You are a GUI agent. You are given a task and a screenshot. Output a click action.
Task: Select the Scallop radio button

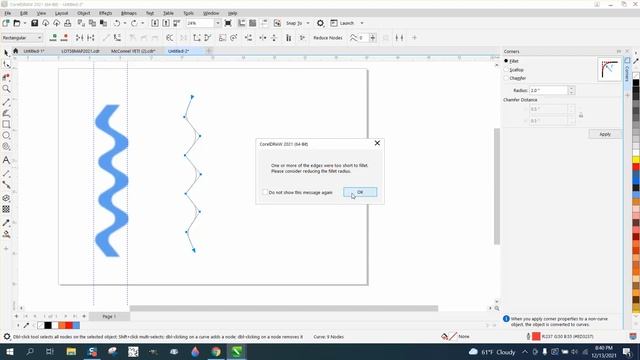click(506, 70)
